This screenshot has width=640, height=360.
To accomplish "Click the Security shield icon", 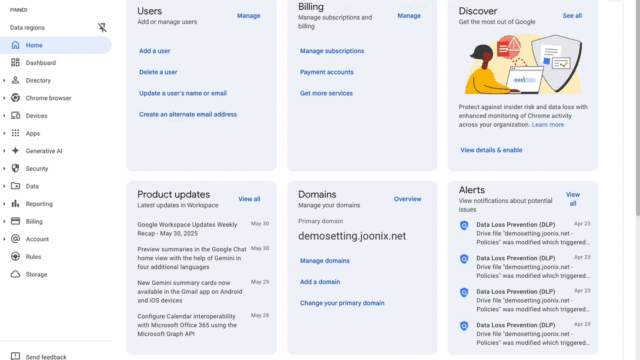I will coord(16,168).
